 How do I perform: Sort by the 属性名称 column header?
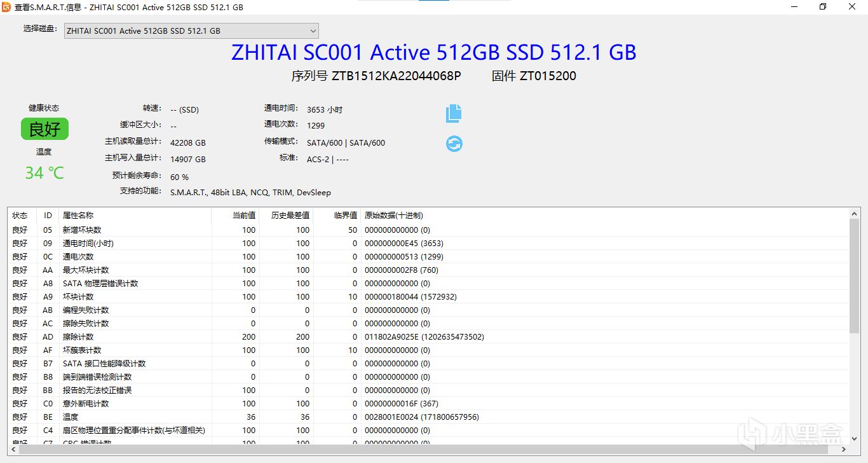pyautogui.click(x=135, y=216)
